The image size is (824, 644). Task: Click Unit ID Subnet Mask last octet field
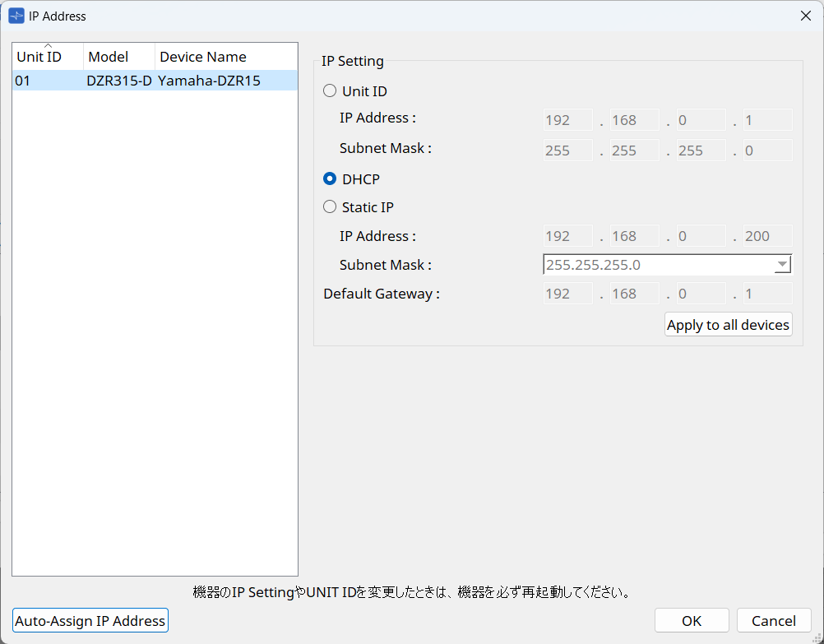coord(767,150)
